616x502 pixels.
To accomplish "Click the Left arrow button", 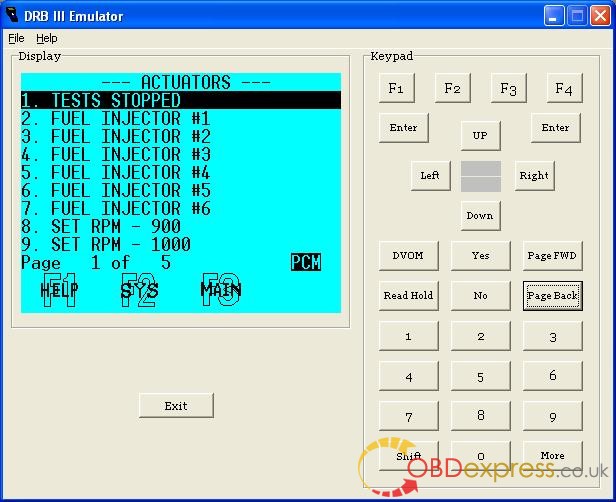I will [x=430, y=176].
